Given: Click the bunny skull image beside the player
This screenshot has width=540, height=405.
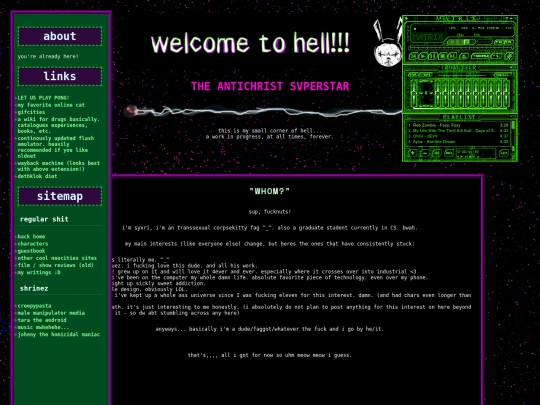Looking at the screenshot, I should (388, 42).
